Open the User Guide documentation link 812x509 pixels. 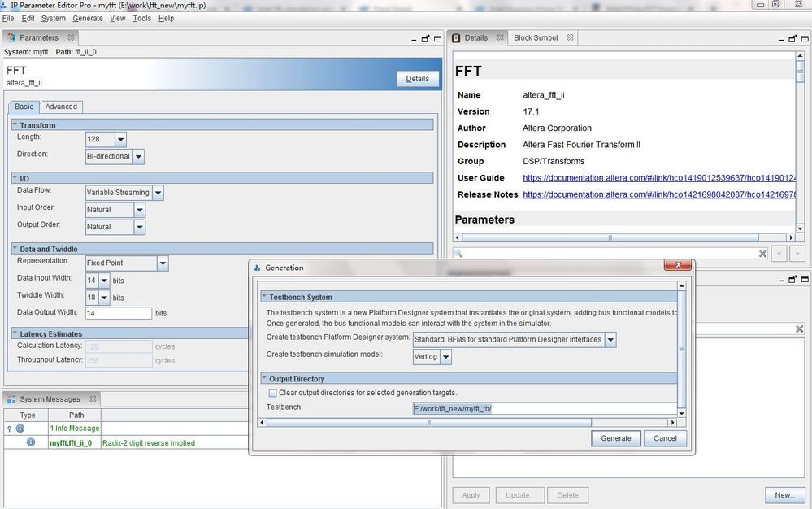coord(658,177)
